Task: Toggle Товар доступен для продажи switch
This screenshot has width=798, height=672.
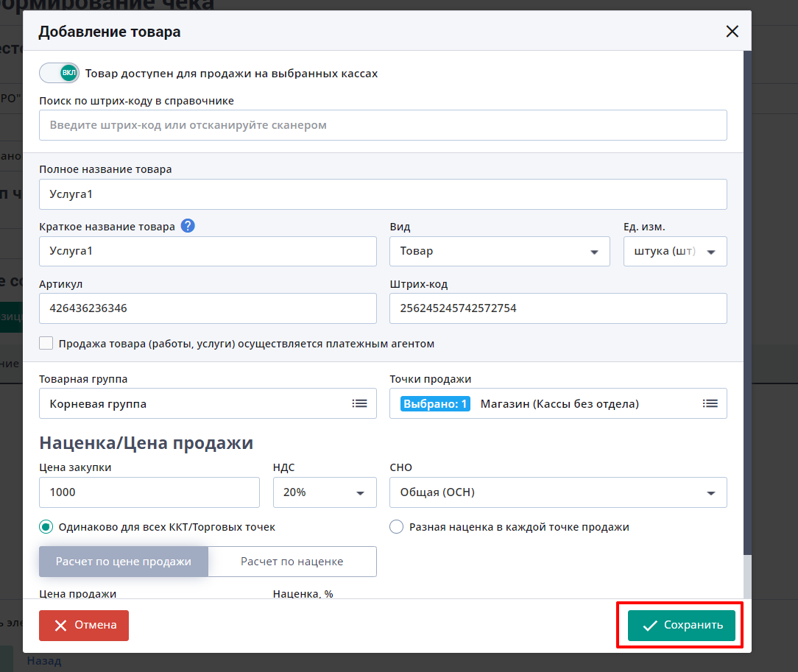Action: (x=59, y=73)
